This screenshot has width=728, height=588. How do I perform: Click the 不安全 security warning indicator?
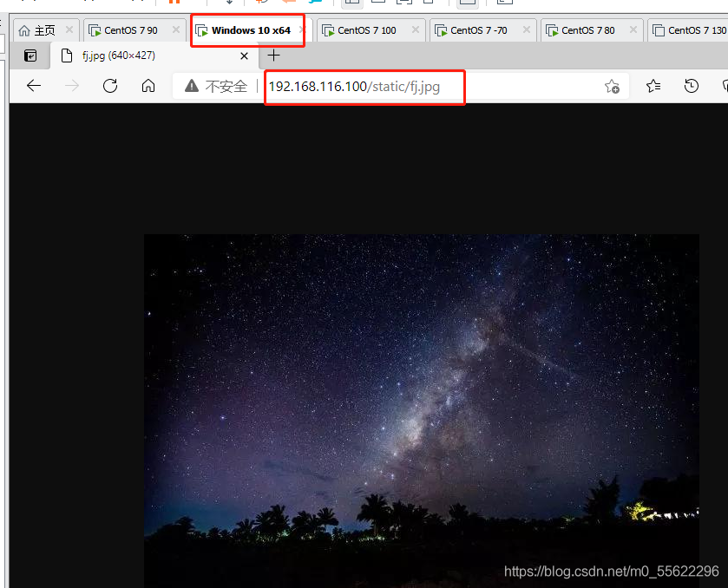[216, 87]
